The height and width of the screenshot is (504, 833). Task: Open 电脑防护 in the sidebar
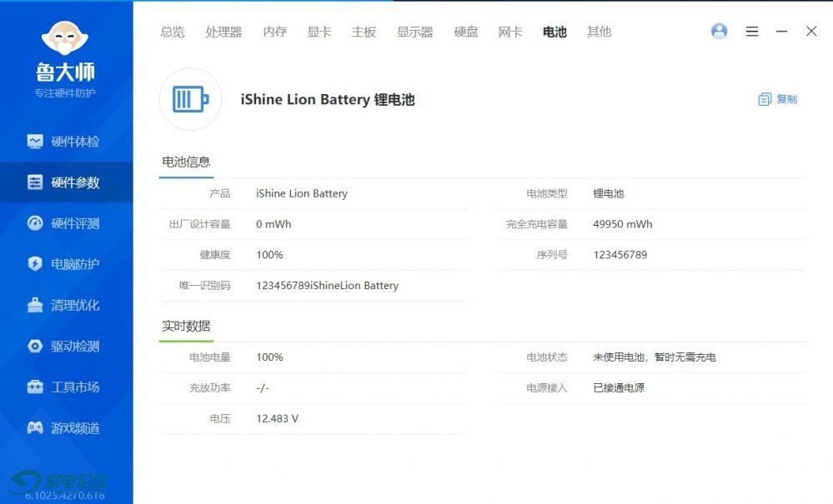(x=67, y=264)
